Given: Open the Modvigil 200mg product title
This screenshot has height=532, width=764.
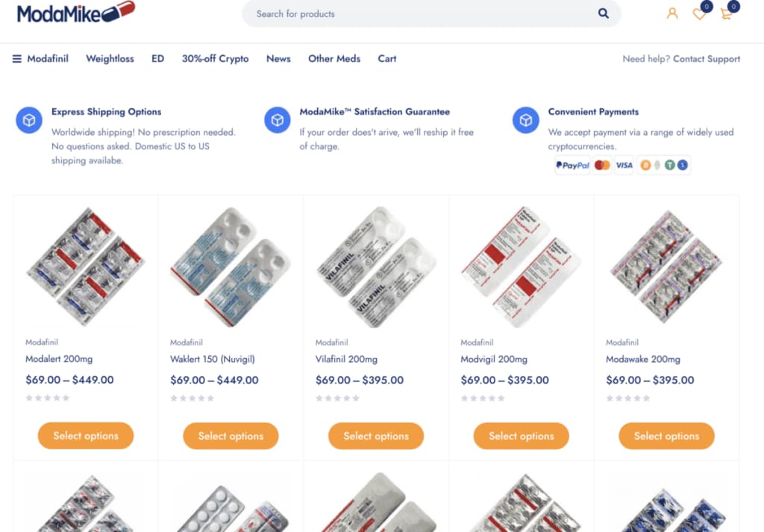Looking at the screenshot, I should pyautogui.click(x=494, y=359).
